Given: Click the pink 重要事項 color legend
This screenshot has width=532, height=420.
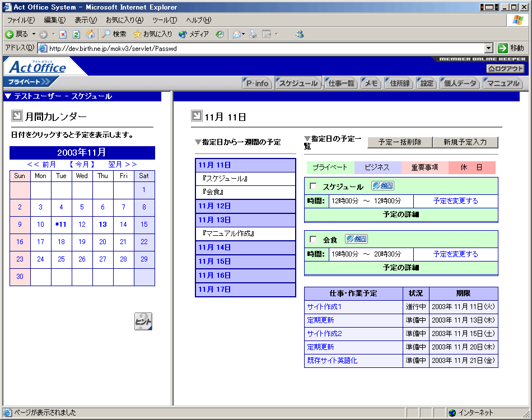Looking at the screenshot, I should (424, 167).
